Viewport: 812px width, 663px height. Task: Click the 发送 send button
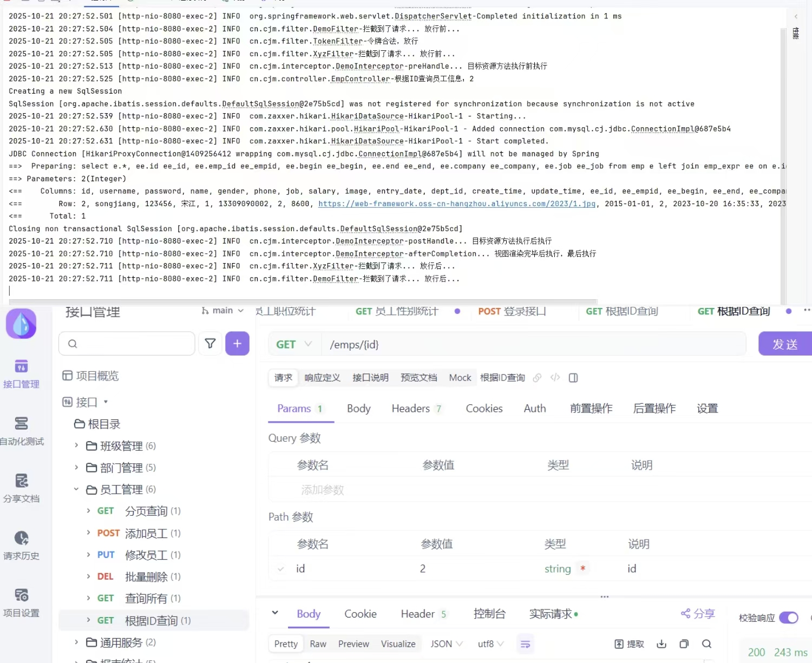click(x=784, y=344)
